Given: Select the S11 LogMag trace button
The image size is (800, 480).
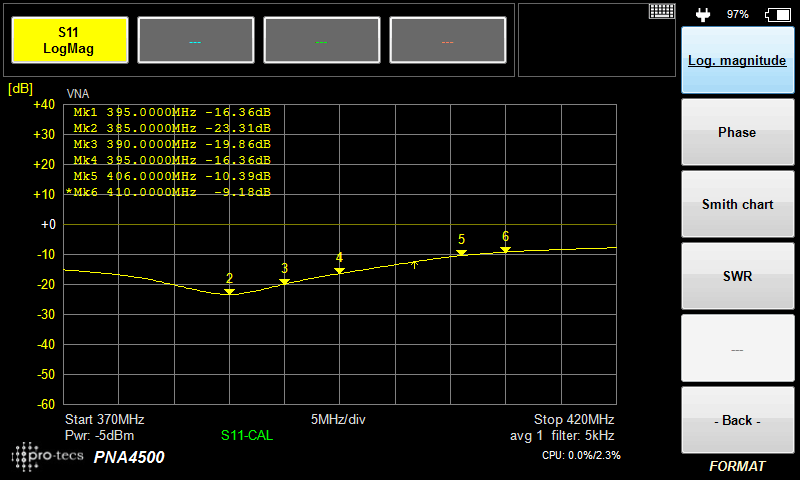Looking at the screenshot, I should (x=68, y=41).
